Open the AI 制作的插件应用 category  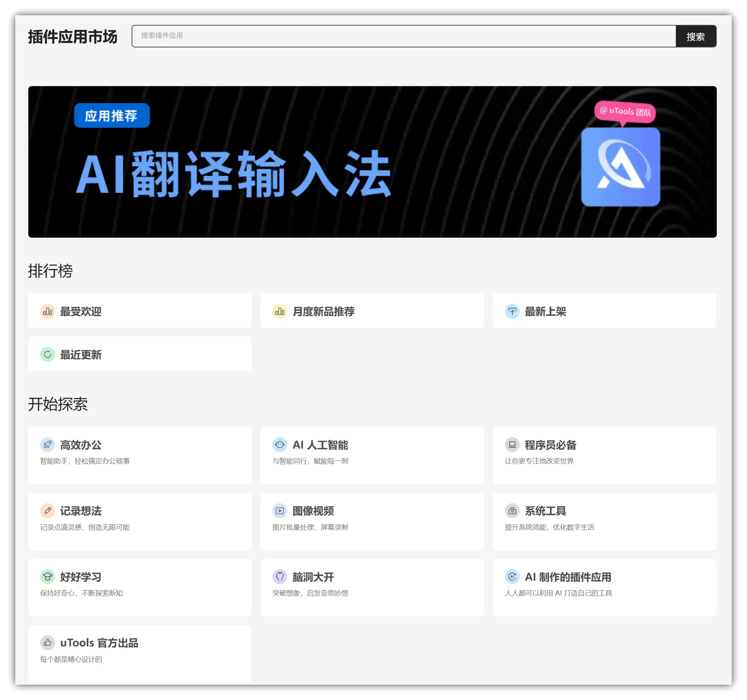pos(604,587)
